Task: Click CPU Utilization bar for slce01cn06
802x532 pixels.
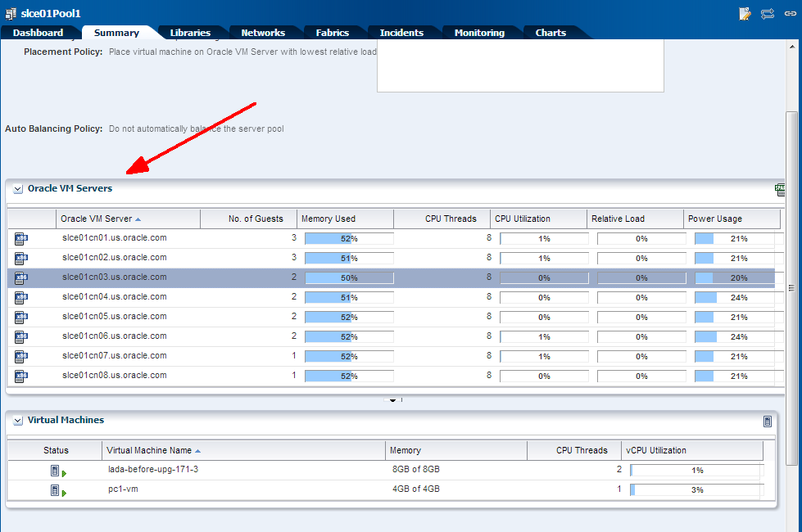Action: (544, 336)
